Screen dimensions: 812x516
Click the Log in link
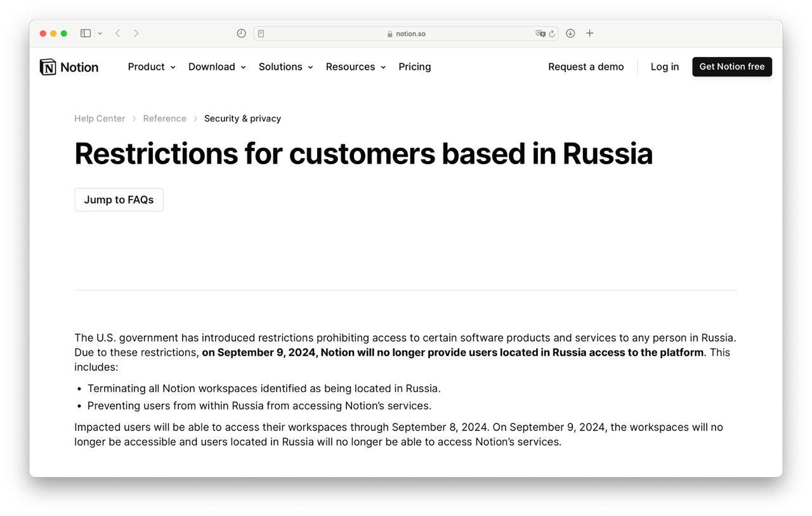coord(665,67)
